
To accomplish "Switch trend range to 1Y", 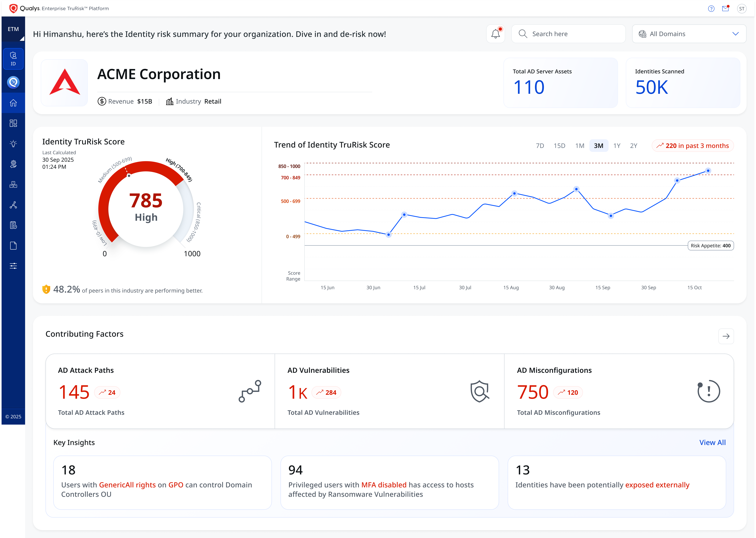I will pyautogui.click(x=617, y=146).
